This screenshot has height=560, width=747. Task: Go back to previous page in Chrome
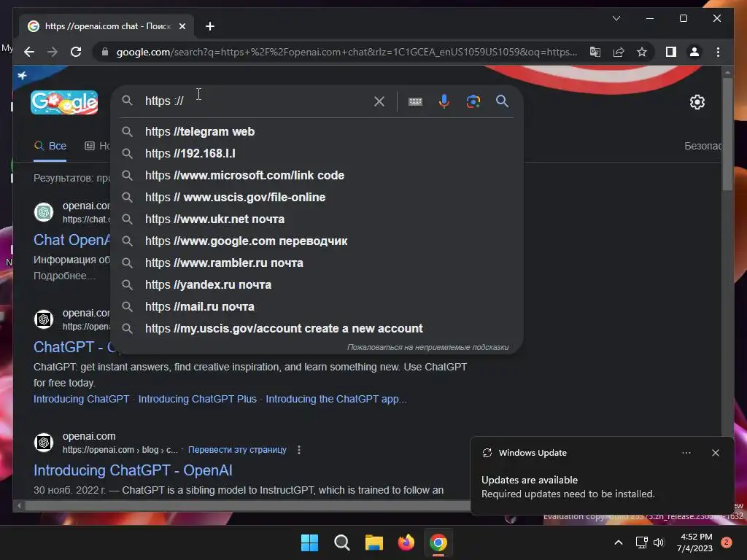point(29,52)
